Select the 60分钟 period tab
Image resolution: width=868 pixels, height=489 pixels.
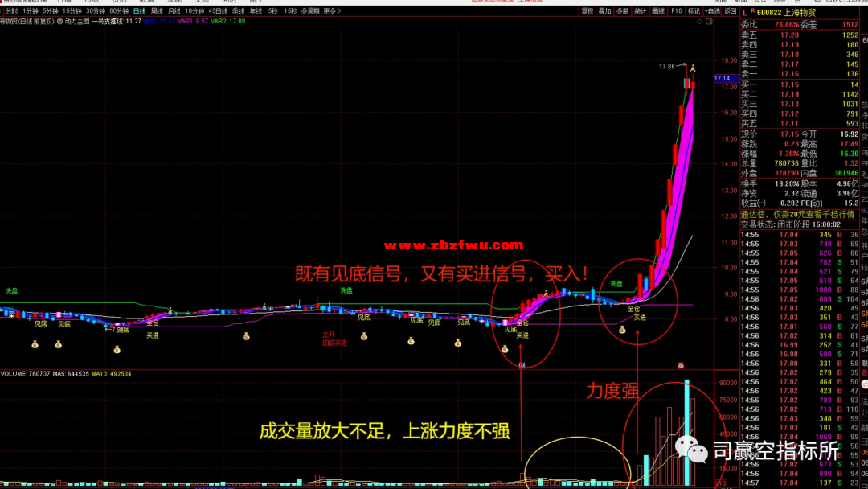(x=119, y=11)
